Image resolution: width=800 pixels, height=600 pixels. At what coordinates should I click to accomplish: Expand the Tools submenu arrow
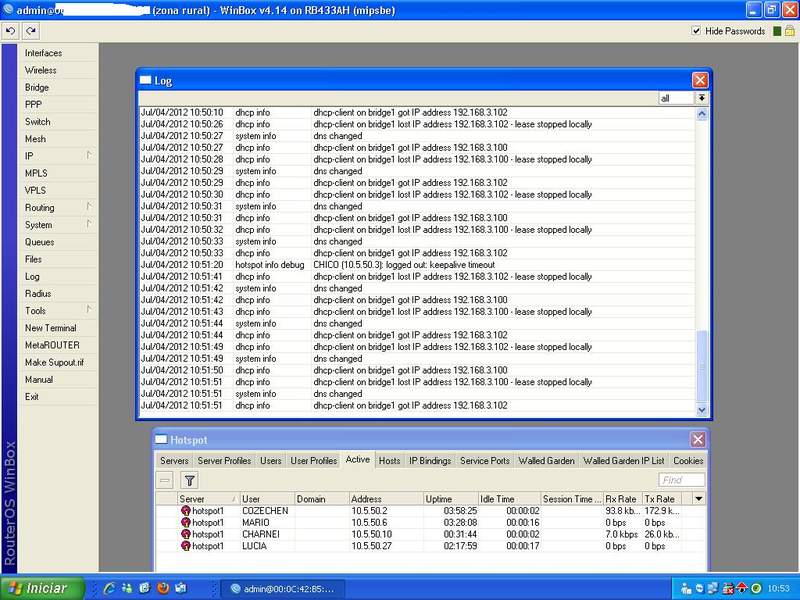(x=89, y=309)
